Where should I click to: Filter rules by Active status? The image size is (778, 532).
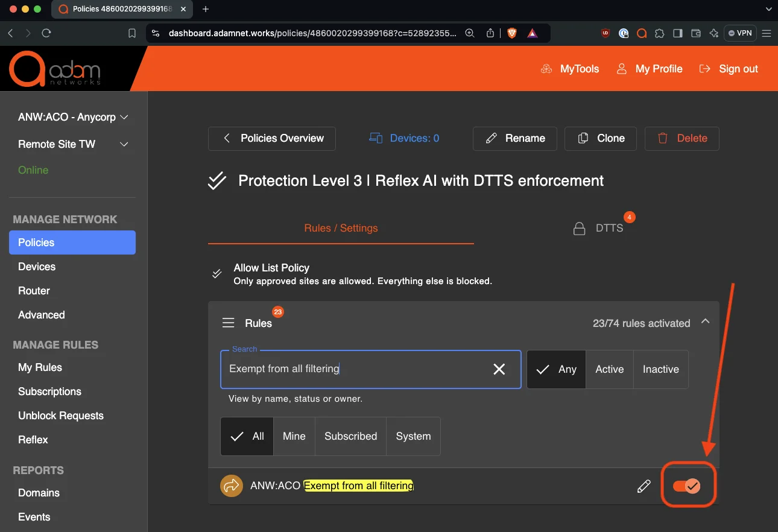[x=610, y=369]
